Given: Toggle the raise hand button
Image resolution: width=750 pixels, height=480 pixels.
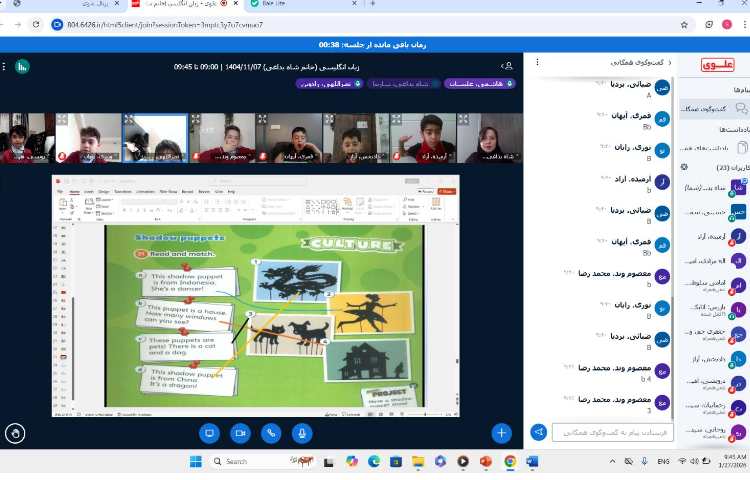Looking at the screenshot, I should [15, 434].
